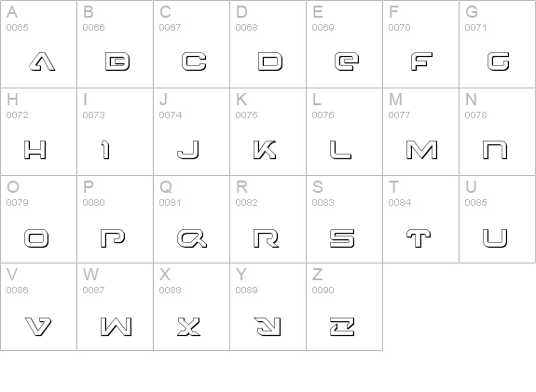Click the Z glyph with code 0090
The image size is (536, 392).
(342, 327)
